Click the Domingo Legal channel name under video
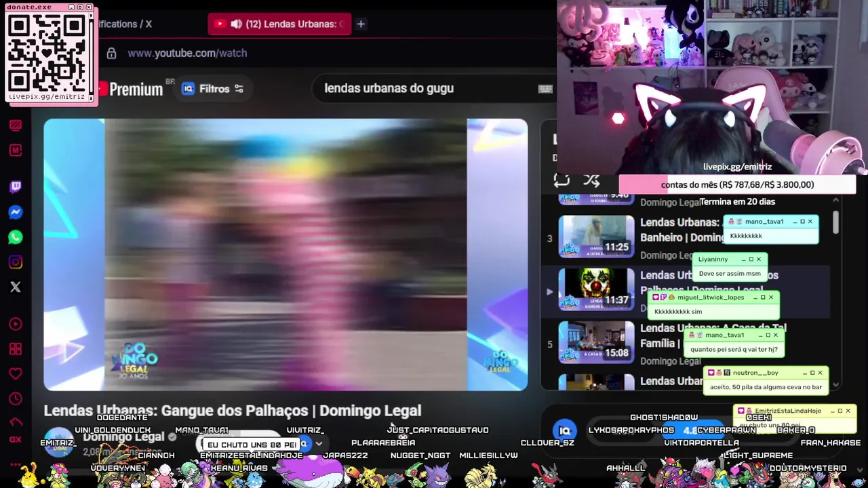This screenshot has height=488, width=868. (x=123, y=437)
